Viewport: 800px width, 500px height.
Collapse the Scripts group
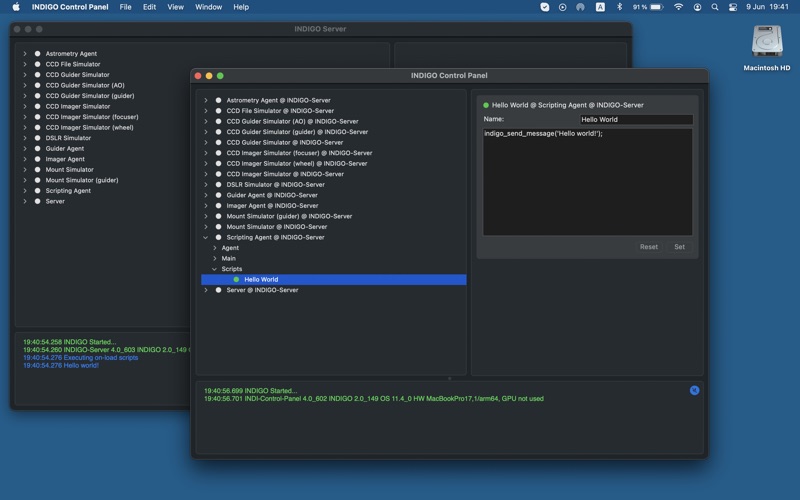tap(214, 269)
